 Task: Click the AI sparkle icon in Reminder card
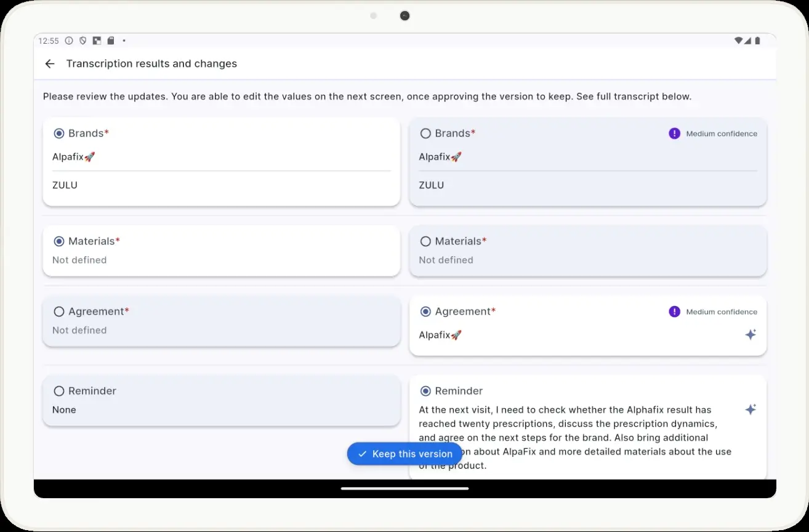(751, 409)
